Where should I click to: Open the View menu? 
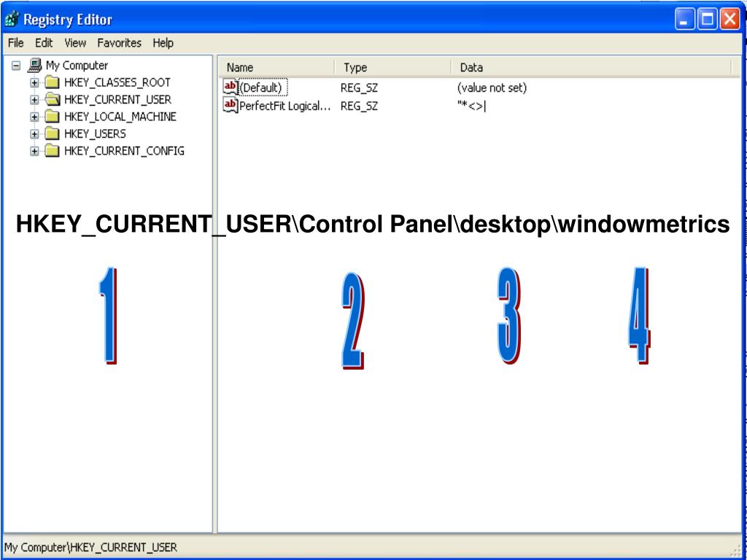(75, 43)
